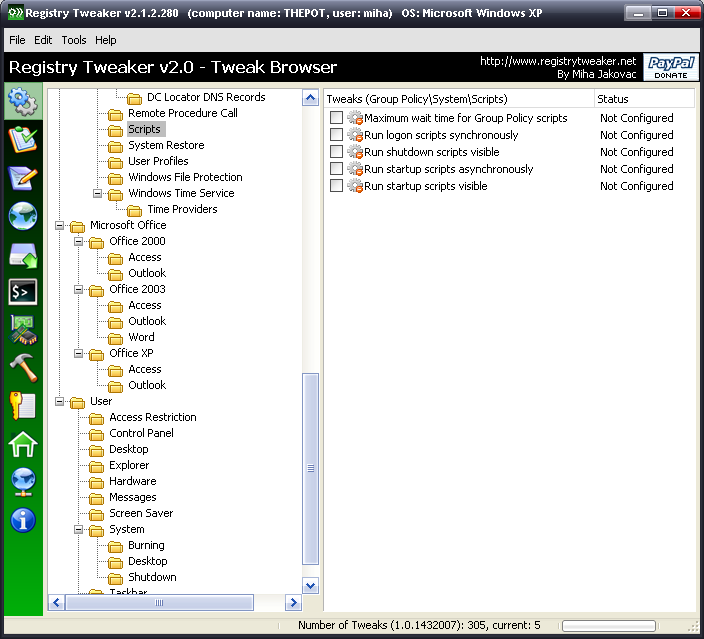The height and width of the screenshot is (639, 704).
Task: Click the PayPal Donate button
Action: click(671, 67)
